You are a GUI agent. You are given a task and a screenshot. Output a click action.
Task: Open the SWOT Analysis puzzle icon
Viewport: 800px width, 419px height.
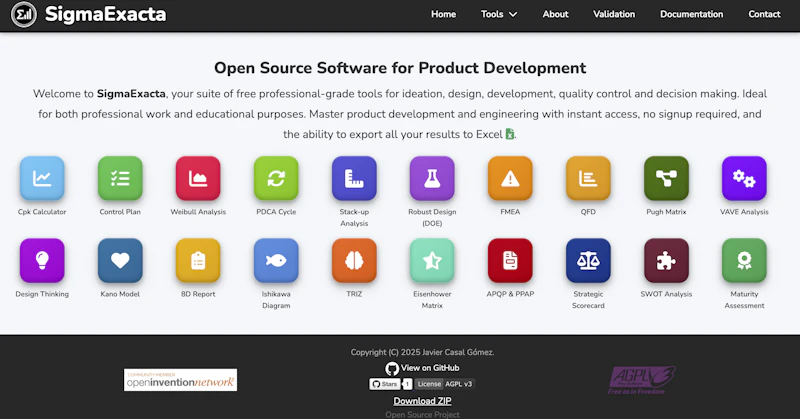[x=666, y=260]
